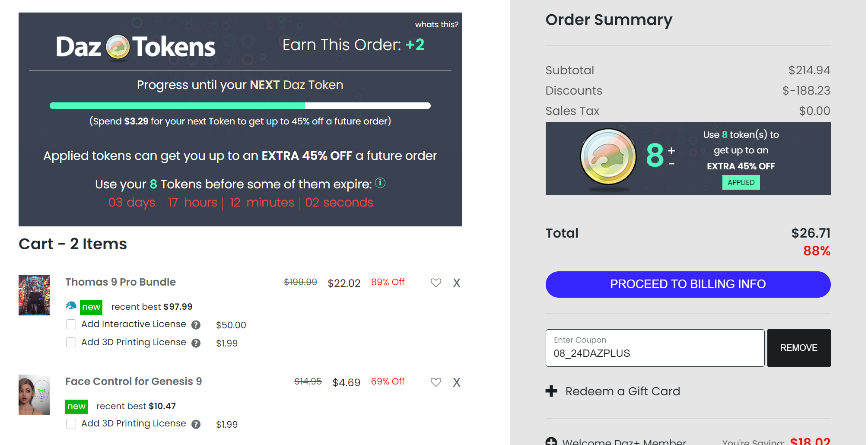This screenshot has height=445, width=868.
Task: Enable Add Interactive License checkbox
Action: point(71,324)
